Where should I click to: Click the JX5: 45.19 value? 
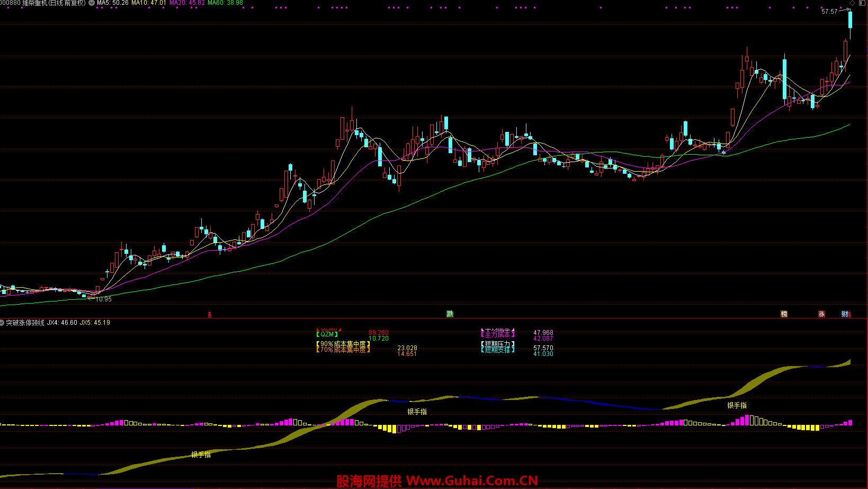95,322
